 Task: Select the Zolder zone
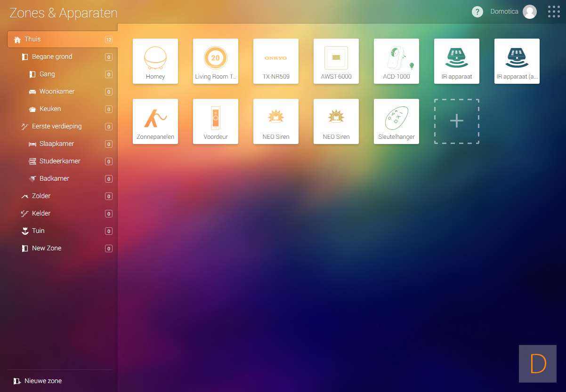coord(62,196)
